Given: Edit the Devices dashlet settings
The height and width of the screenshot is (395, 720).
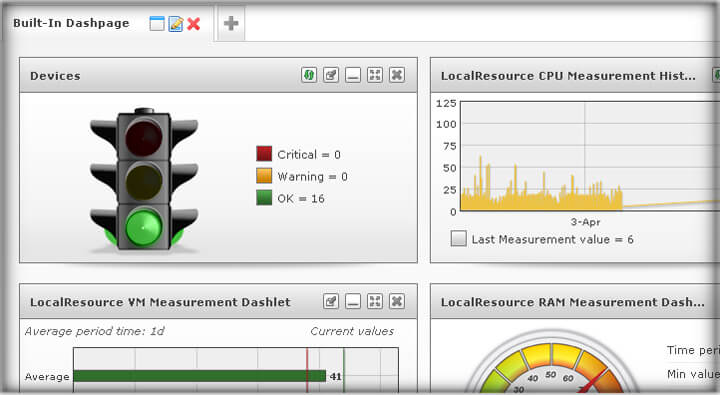Looking at the screenshot, I should (x=331, y=75).
